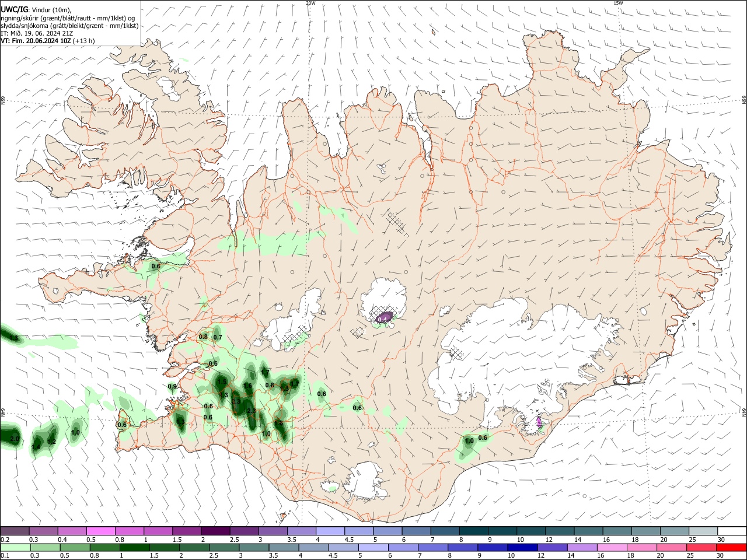Image resolution: width=747 pixels, height=560 pixels.
Task: Click the '0.4' value on the purple snow patch
Action: click(x=383, y=319)
